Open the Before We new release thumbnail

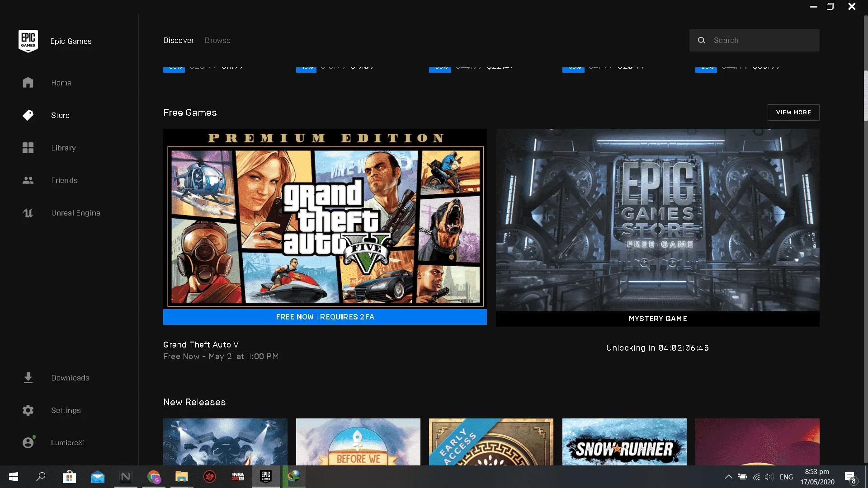[x=358, y=442]
